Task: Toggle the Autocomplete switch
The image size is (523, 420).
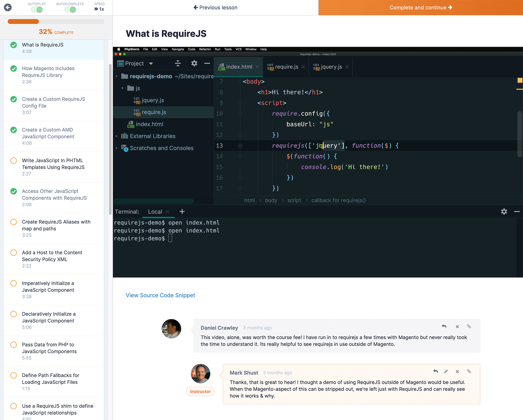Action: [x=70, y=9]
